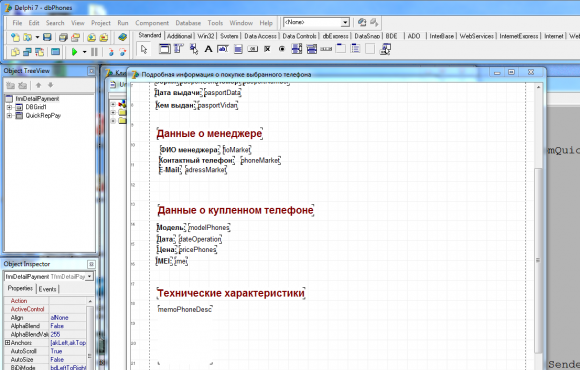Select the ActionList component in palette

click(385, 49)
